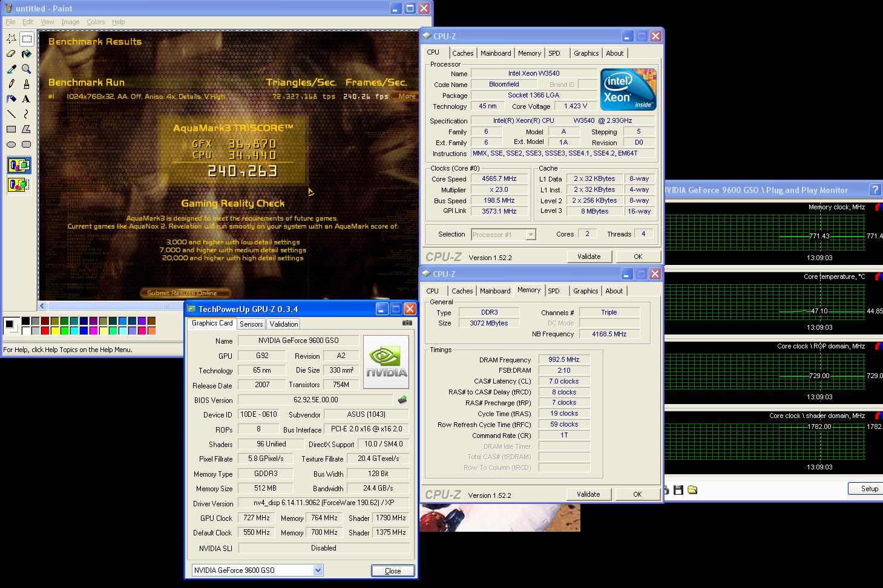Screen dimensions: 883x588
Task: Click the help question mark in monitor window
Action: pos(875,190)
